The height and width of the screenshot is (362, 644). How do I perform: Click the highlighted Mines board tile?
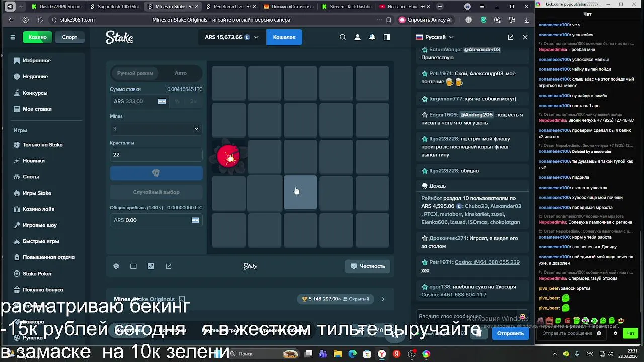(301, 193)
